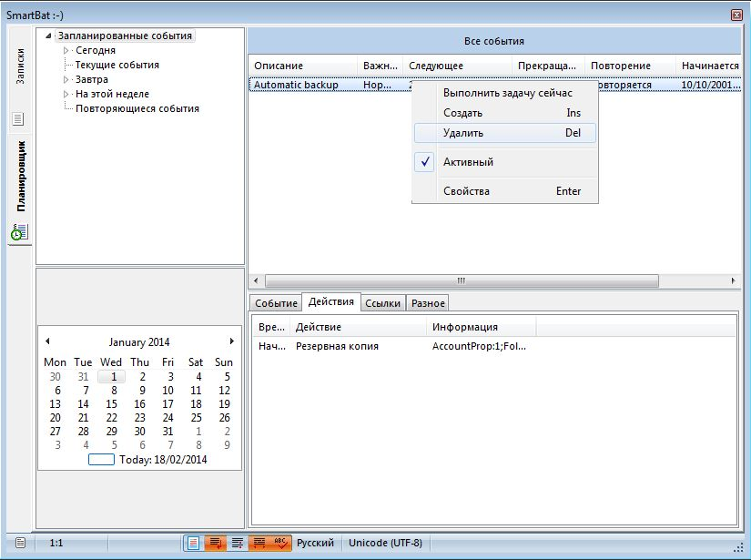
Task: Expand the Завтра tree node
Action: 66,79
